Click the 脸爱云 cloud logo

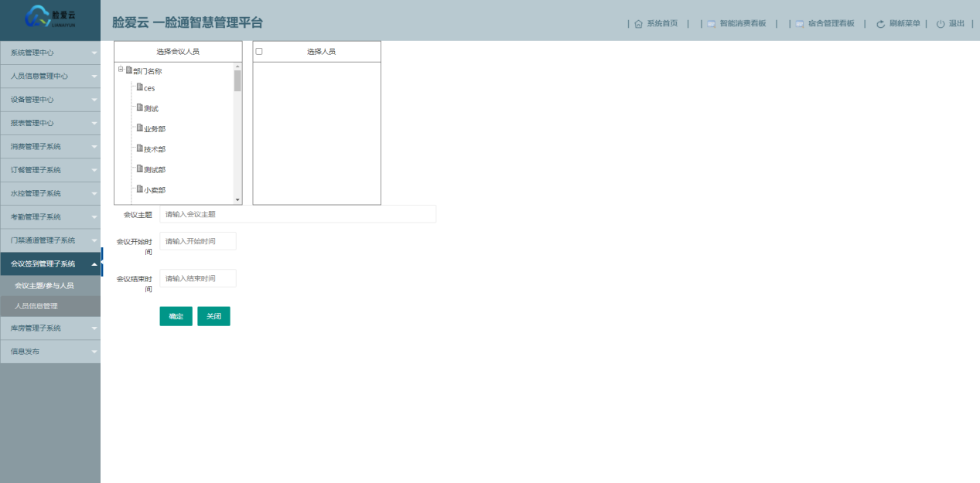50,17
